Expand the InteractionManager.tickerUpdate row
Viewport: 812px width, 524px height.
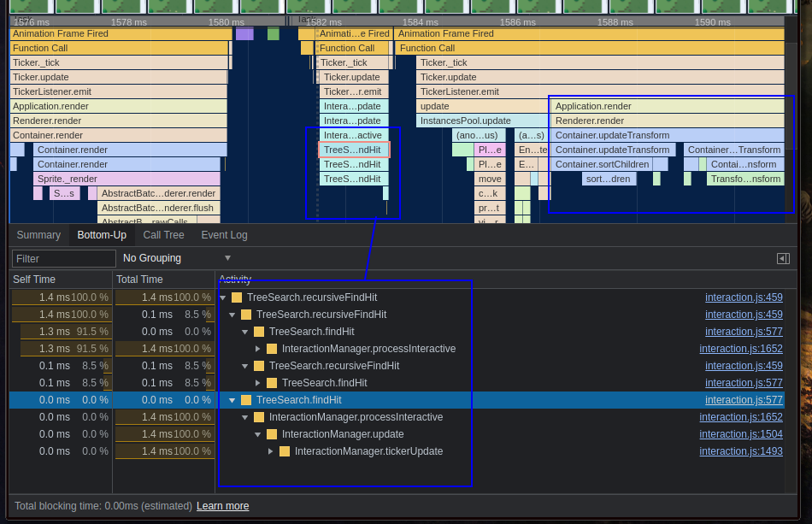(x=270, y=451)
